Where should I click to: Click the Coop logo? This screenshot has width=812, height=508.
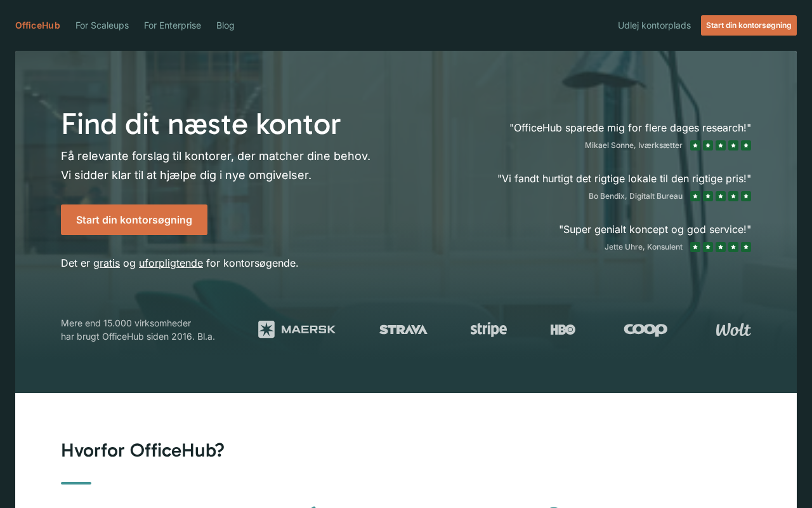pyautogui.click(x=645, y=330)
